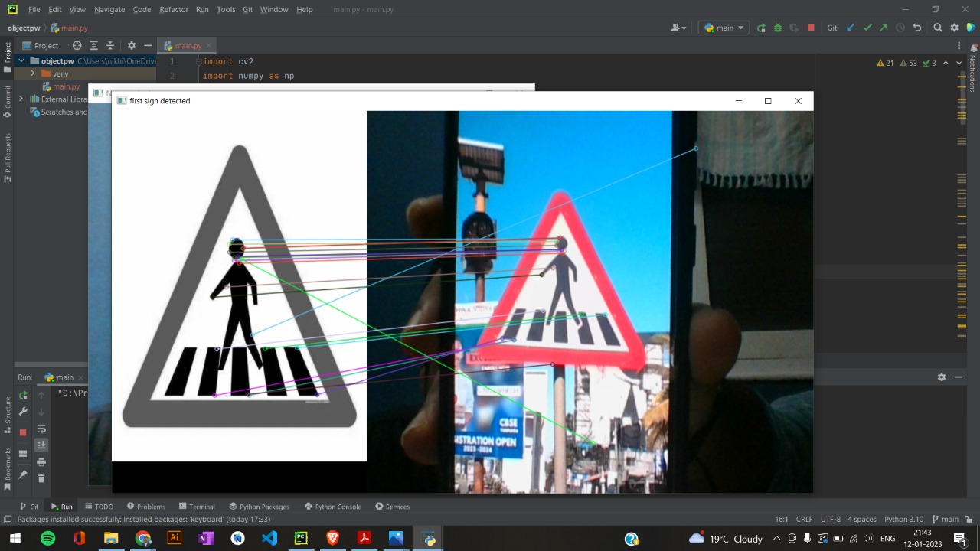Clear the Run console with trash icon

click(41, 478)
